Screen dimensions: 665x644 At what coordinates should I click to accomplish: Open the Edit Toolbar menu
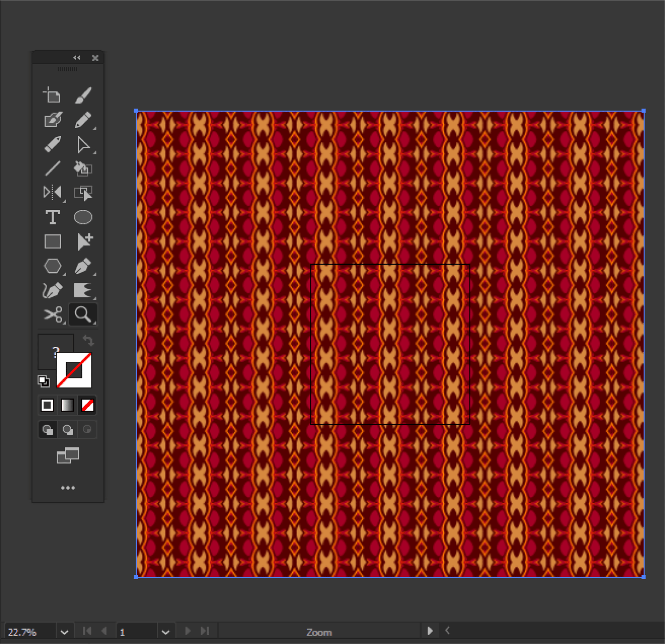pos(68,487)
